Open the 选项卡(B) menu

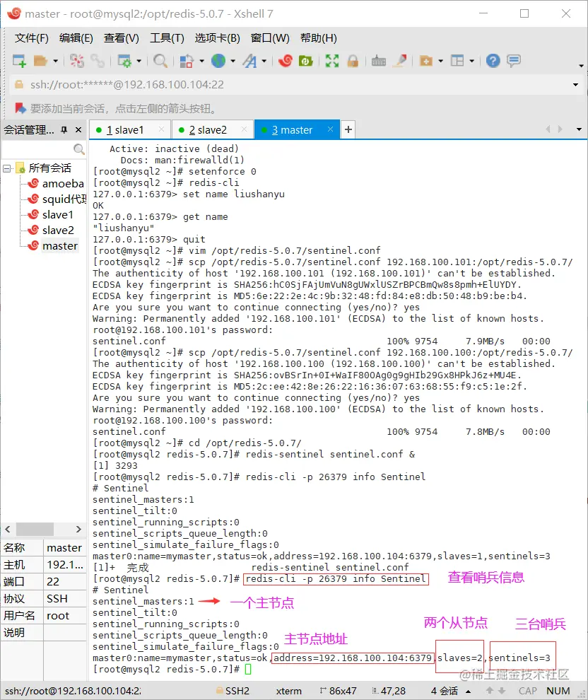click(x=217, y=38)
